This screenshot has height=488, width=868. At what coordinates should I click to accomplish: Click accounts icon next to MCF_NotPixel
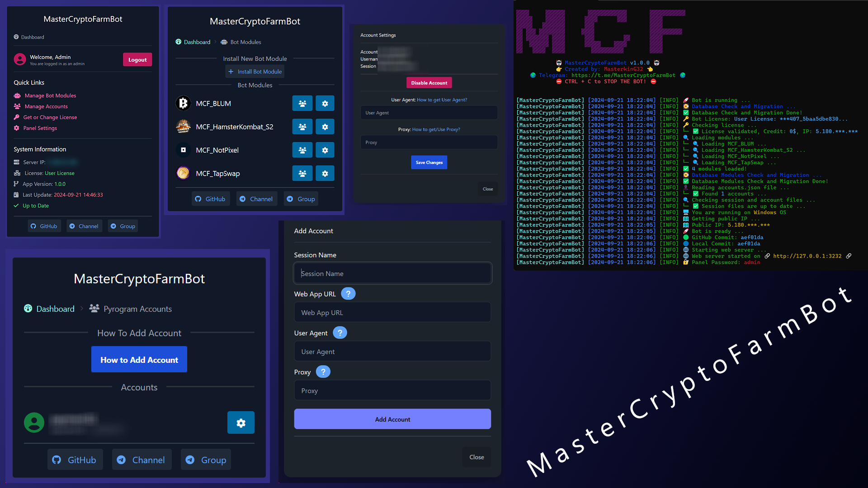pos(302,150)
